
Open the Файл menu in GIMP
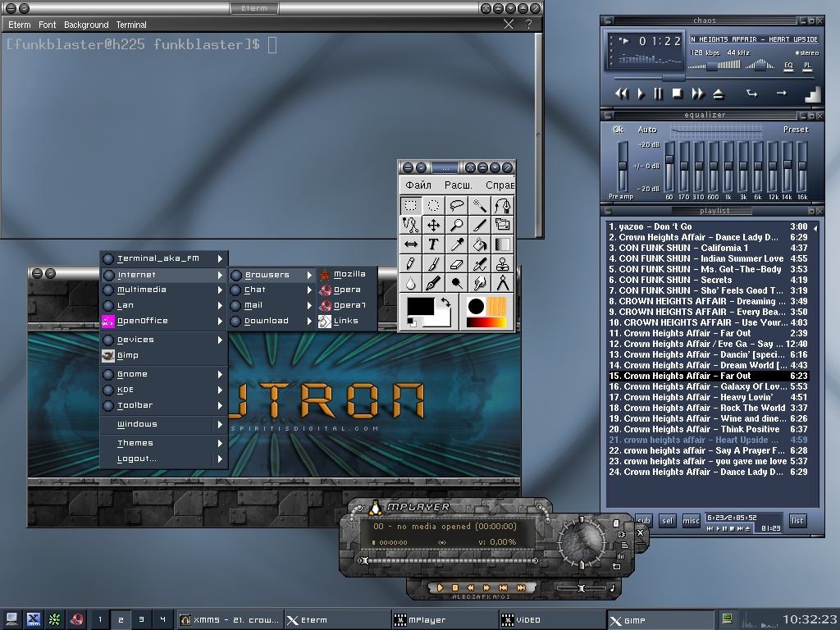[x=418, y=185]
